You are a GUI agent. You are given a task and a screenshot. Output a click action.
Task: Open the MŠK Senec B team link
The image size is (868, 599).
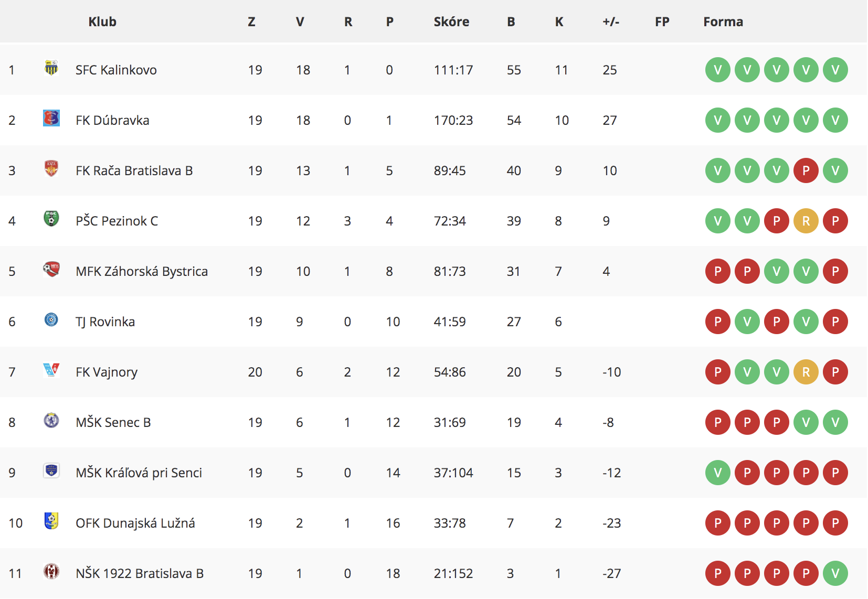(x=113, y=422)
